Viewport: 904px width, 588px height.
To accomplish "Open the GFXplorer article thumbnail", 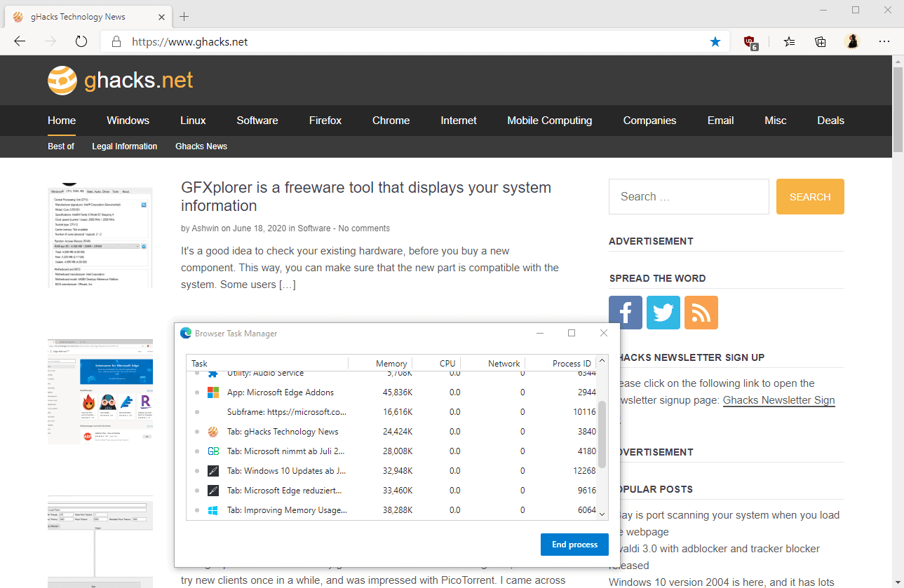I will pos(100,236).
